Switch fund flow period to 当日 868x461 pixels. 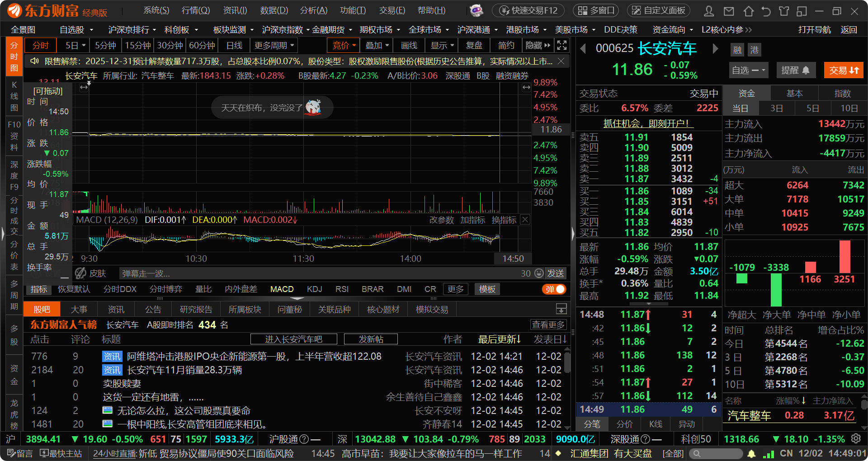point(741,108)
